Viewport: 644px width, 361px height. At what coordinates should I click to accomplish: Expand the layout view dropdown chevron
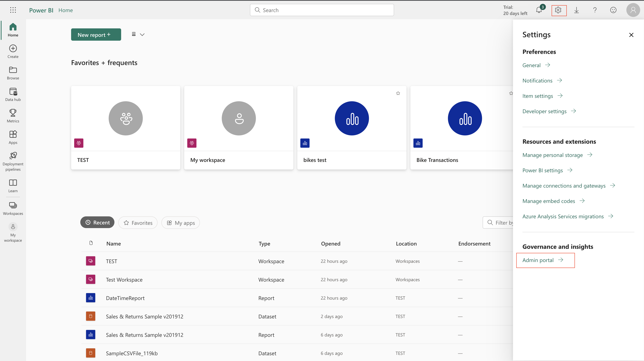(142, 35)
